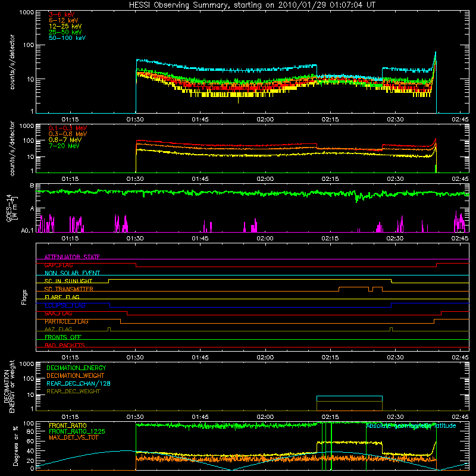This screenshot has height=476, width=476.
Task: Click the MAX_DET_VS_TOT legend entry
Action: tap(73, 437)
